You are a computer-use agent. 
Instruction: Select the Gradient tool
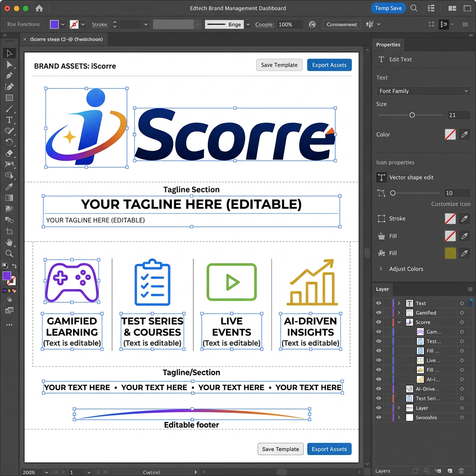[x=9, y=198]
